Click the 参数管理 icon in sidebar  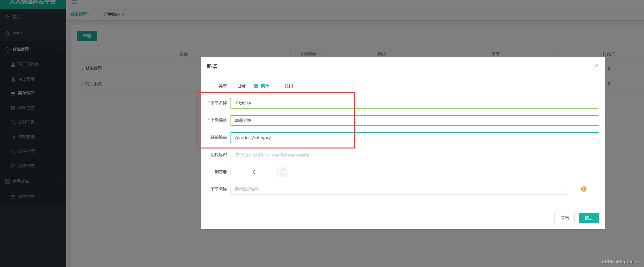point(13,137)
